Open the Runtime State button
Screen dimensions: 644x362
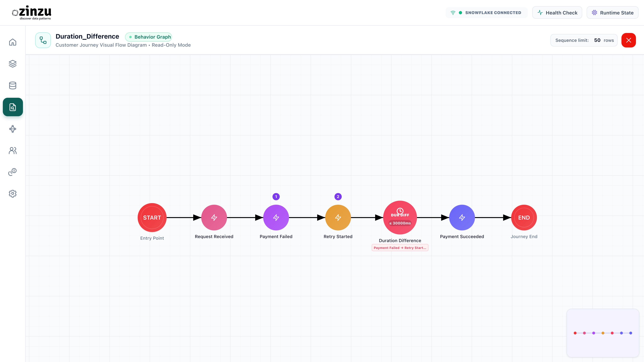click(x=612, y=12)
